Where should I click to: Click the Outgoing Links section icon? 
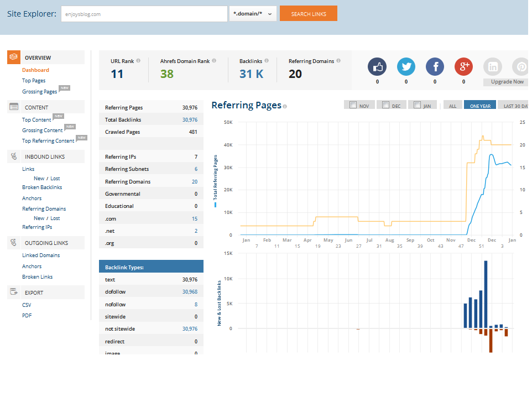(x=14, y=243)
